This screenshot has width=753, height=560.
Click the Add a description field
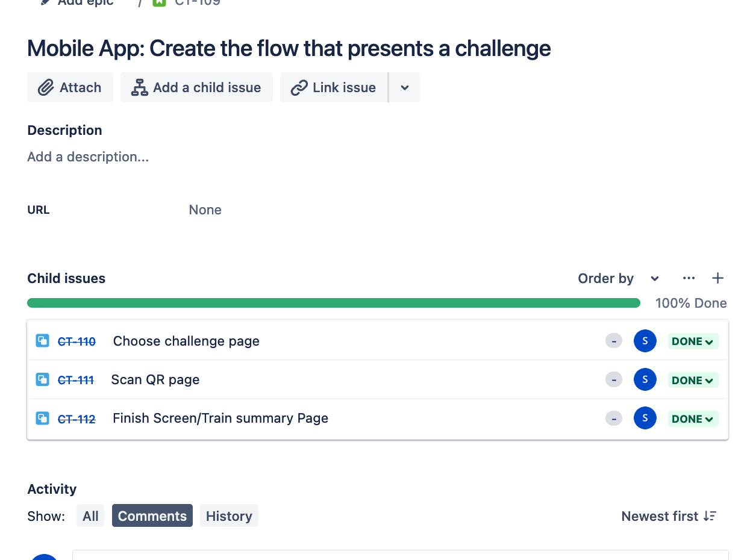point(88,157)
